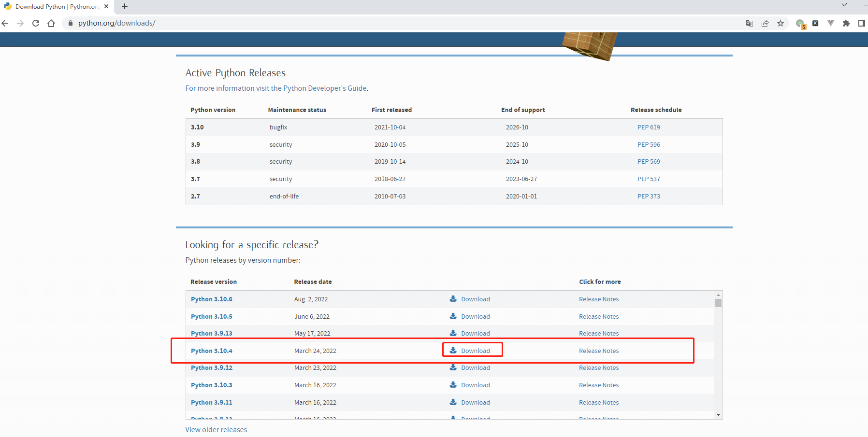Image resolution: width=868 pixels, height=437 pixels.
Task: Open the Python 3.9.11 release link
Action: coord(212,403)
